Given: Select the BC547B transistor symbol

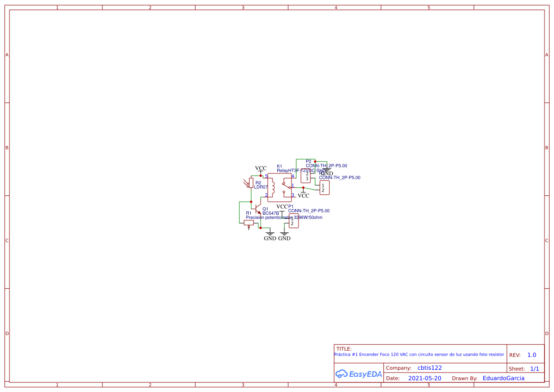Looking at the screenshot, I should 258,209.
